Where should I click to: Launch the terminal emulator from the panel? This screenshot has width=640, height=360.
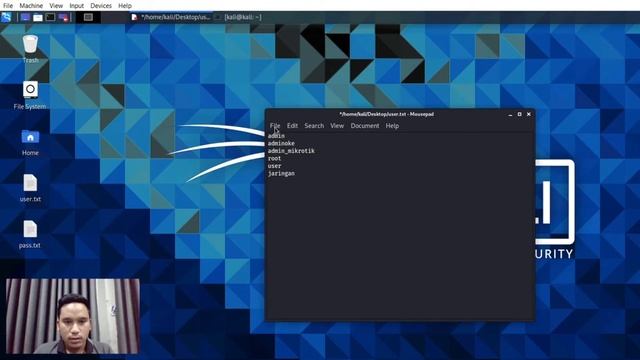click(50, 17)
